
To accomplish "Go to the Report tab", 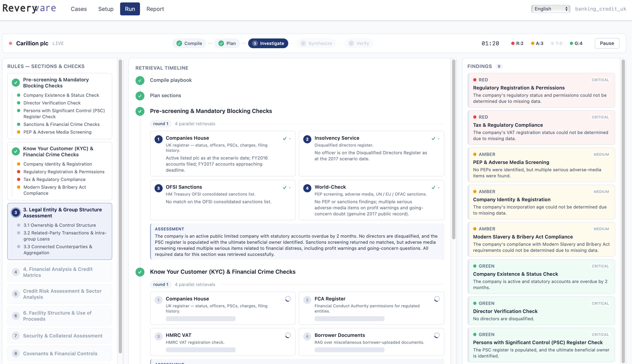I will tap(155, 9).
